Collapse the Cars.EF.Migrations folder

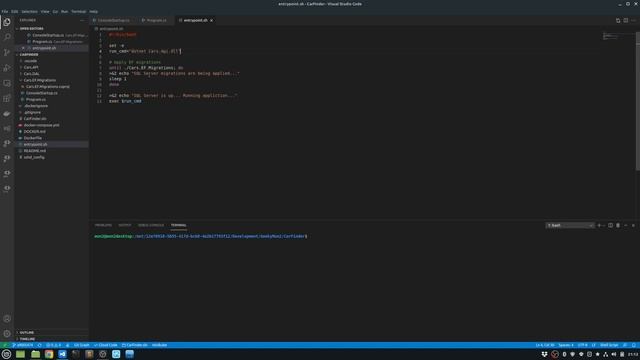pos(40,80)
